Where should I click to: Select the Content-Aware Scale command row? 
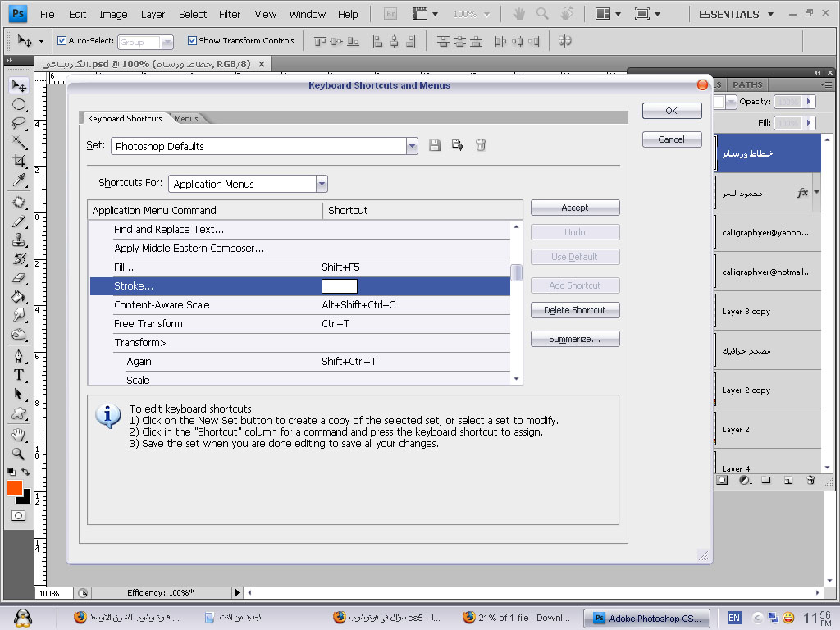click(300, 305)
